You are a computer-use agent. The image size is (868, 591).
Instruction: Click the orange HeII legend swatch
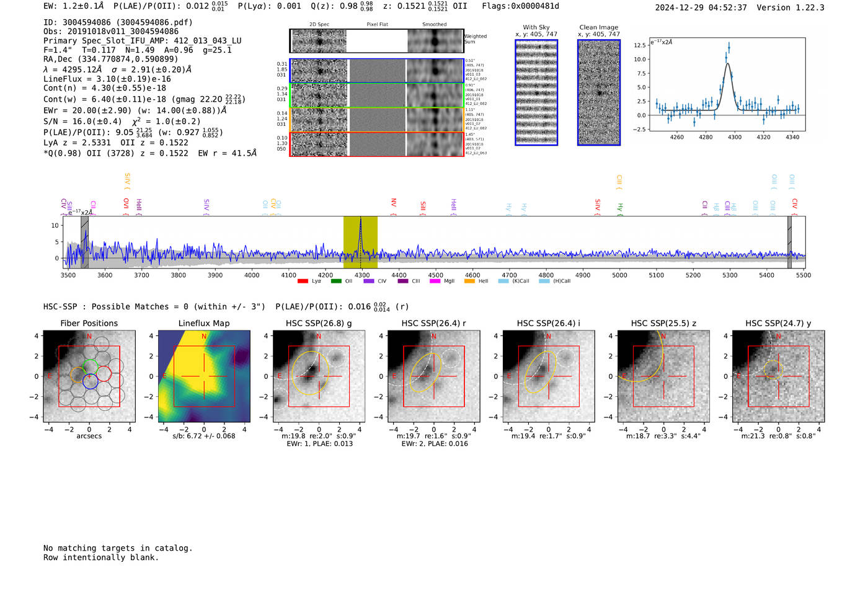pyautogui.click(x=469, y=282)
